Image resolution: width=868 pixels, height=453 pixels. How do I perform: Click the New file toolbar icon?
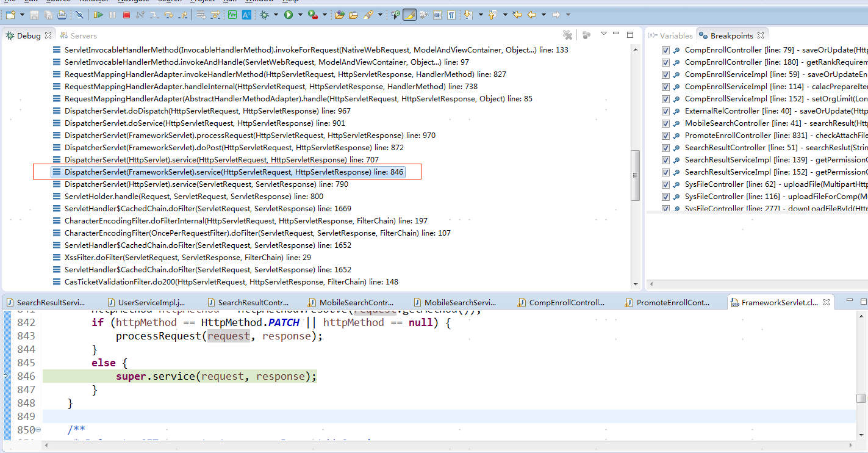tap(10, 15)
